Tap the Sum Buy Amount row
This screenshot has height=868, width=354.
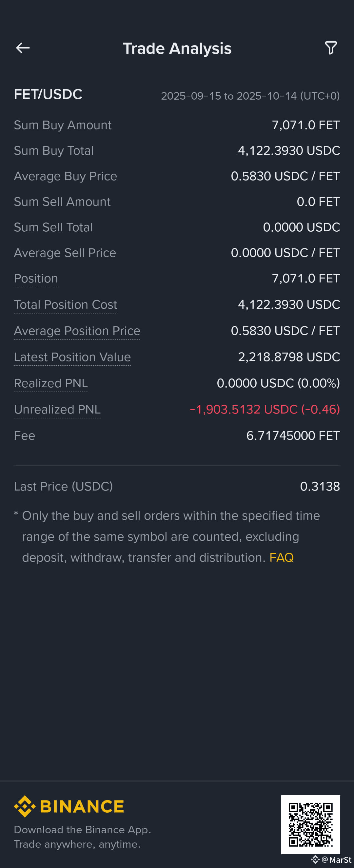point(177,125)
